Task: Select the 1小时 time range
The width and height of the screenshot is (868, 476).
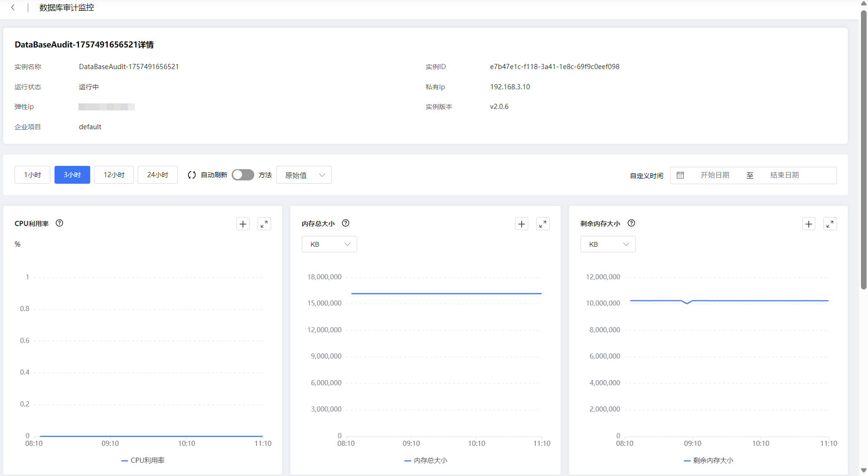Action: pos(32,175)
